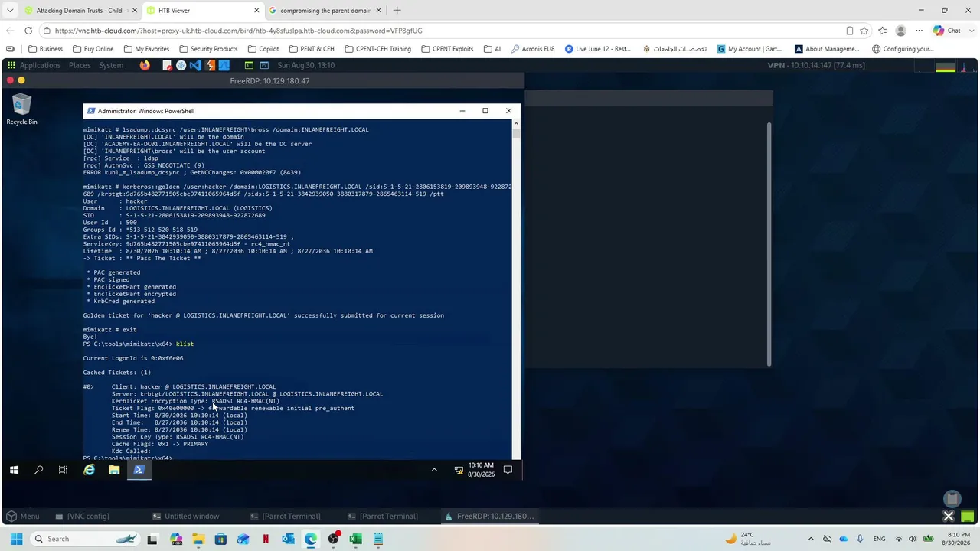Screen dimensions: 980x551
Task: Open Acronis EU8 bookmark
Action: (x=532, y=49)
